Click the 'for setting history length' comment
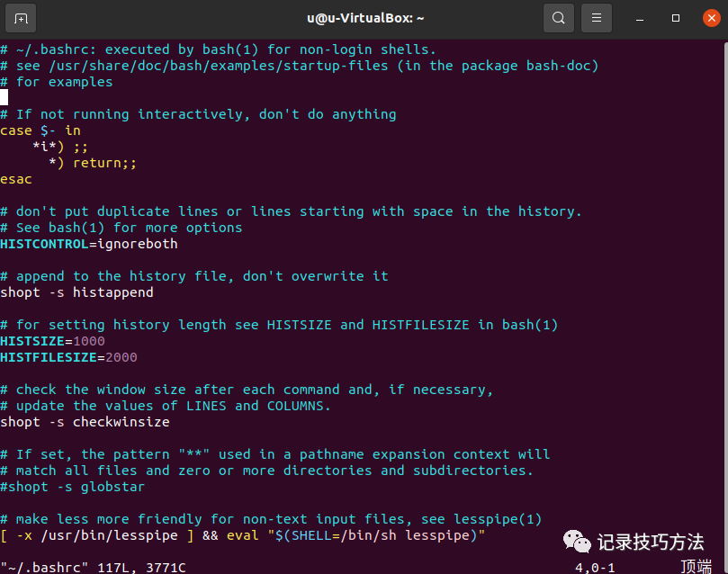 click(x=279, y=325)
